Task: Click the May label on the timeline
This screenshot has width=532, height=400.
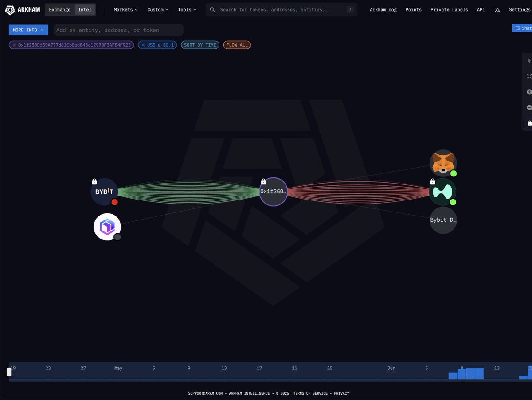Action: tap(118, 368)
